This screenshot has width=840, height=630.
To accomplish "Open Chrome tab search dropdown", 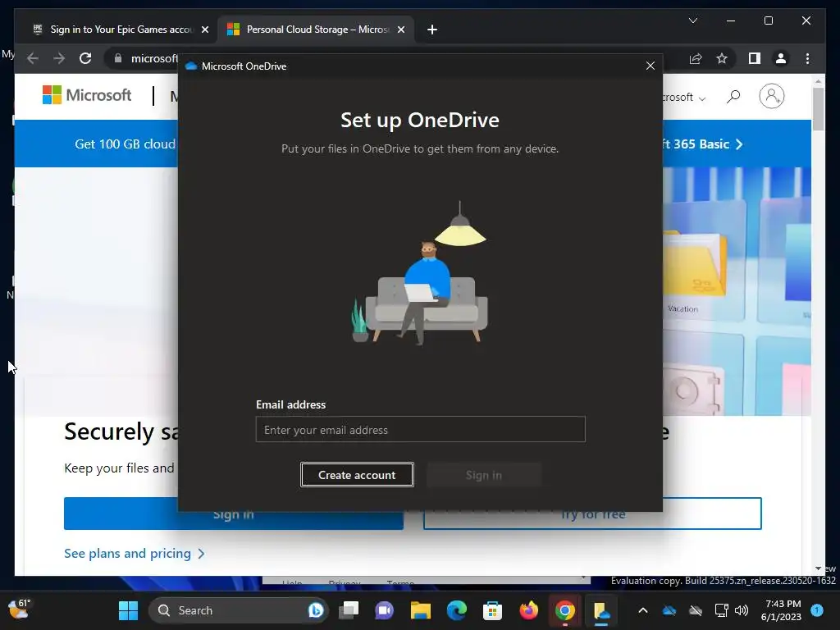I will click(692, 21).
